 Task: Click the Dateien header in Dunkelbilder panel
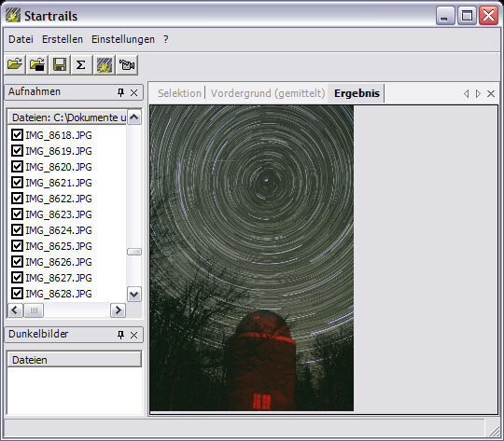[75, 359]
